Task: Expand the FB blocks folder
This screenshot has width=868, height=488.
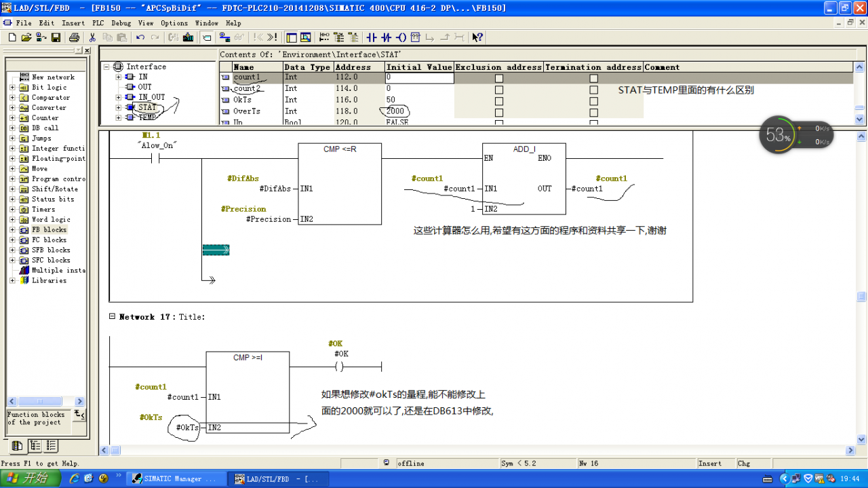Action: [x=12, y=230]
